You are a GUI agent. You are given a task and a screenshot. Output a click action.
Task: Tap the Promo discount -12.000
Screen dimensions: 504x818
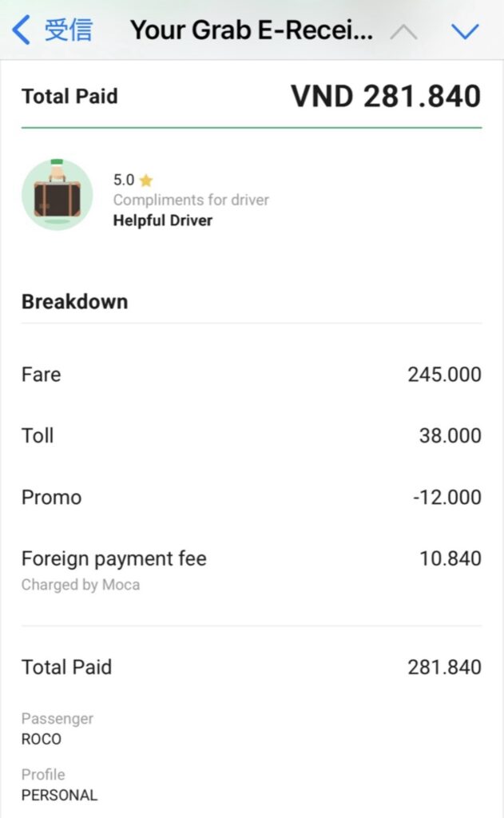446,497
